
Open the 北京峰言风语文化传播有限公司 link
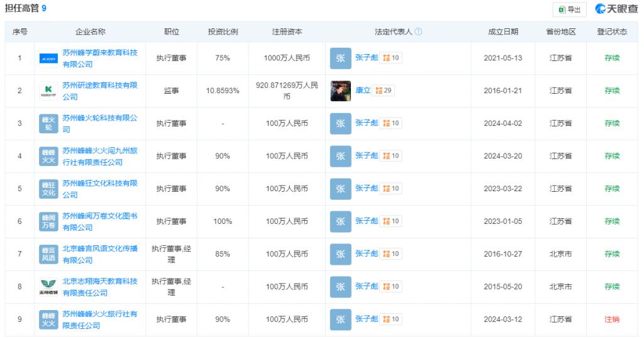(100, 254)
